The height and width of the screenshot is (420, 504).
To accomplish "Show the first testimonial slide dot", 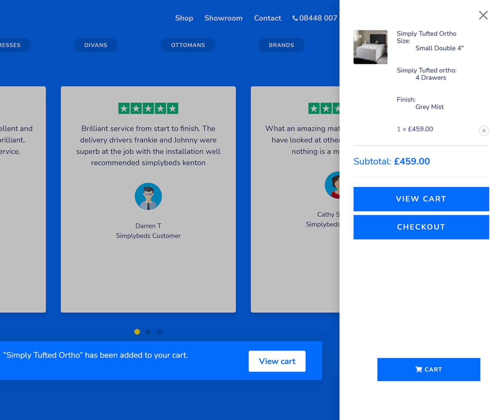I will [x=137, y=332].
